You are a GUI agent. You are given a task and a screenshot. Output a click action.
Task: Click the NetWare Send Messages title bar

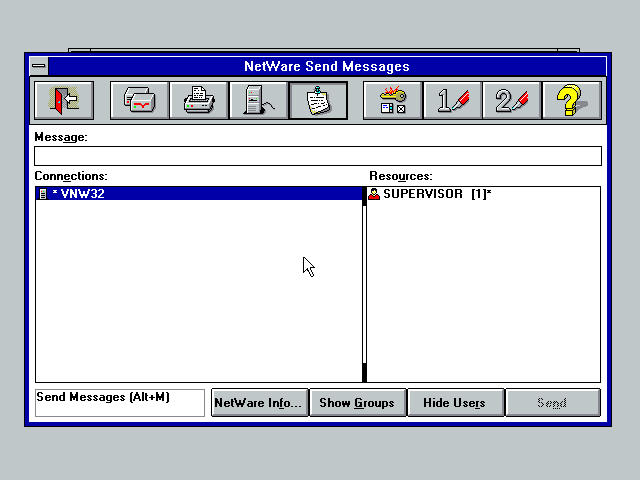tap(327, 66)
